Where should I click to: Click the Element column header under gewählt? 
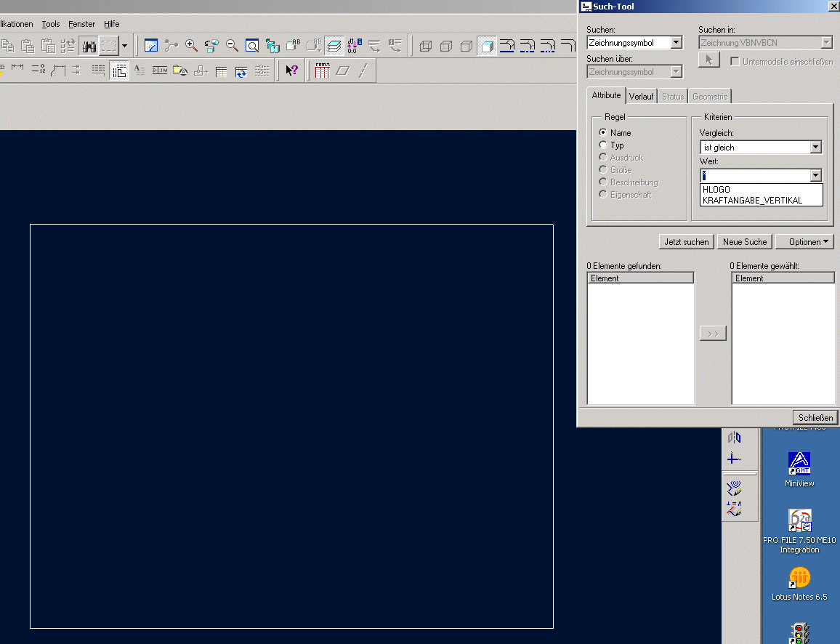point(783,278)
